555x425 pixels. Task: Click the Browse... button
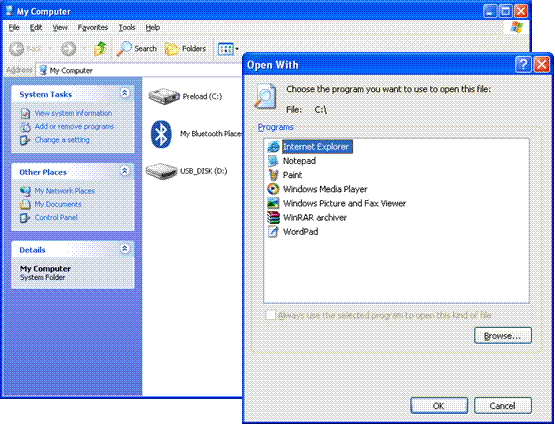503,335
